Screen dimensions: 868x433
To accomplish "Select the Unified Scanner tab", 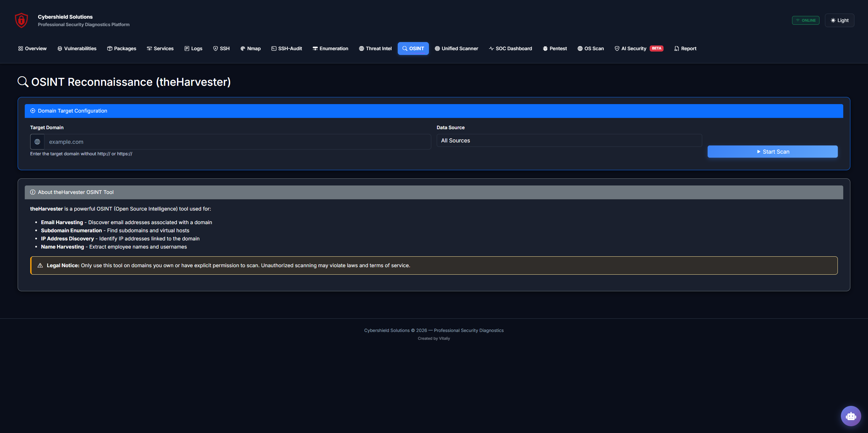I will 456,48.
